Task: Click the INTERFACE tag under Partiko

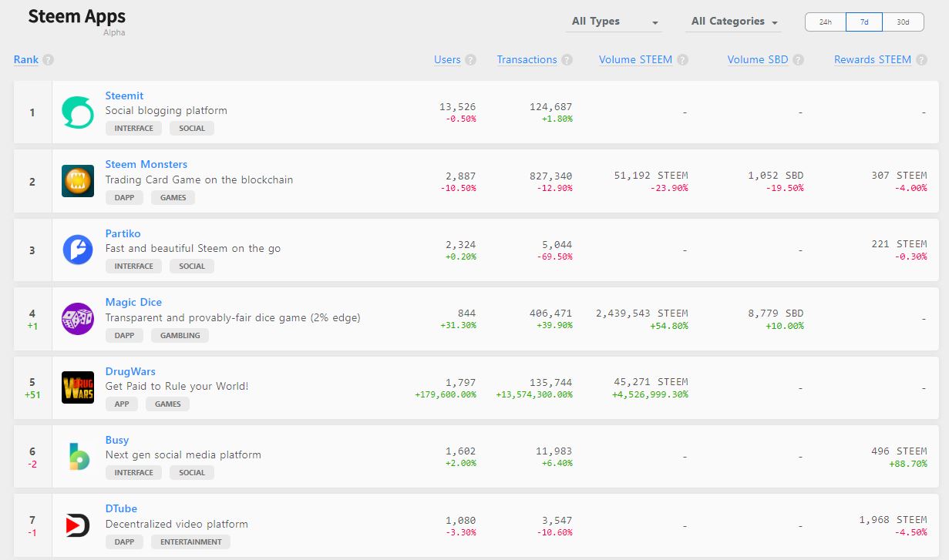Action: (x=134, y=267)
